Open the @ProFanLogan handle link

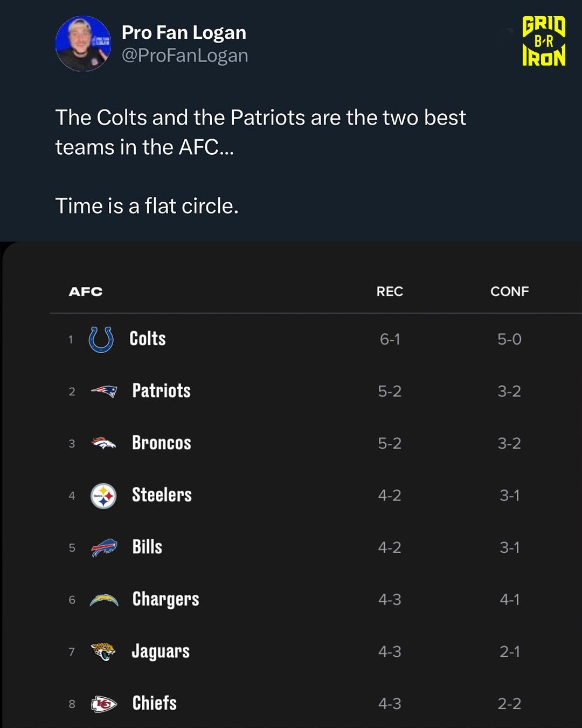click(x=185, y=56)
